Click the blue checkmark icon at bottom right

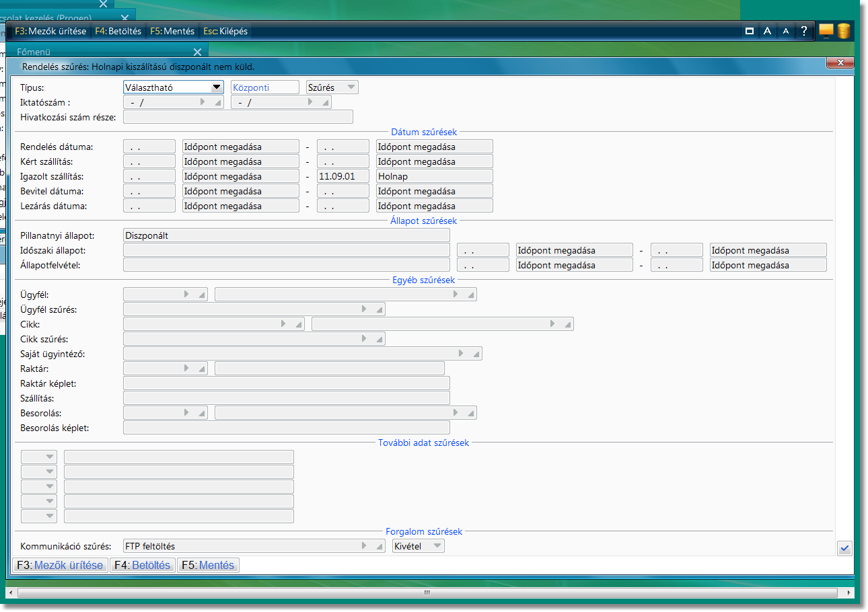(x=844, y=548)
